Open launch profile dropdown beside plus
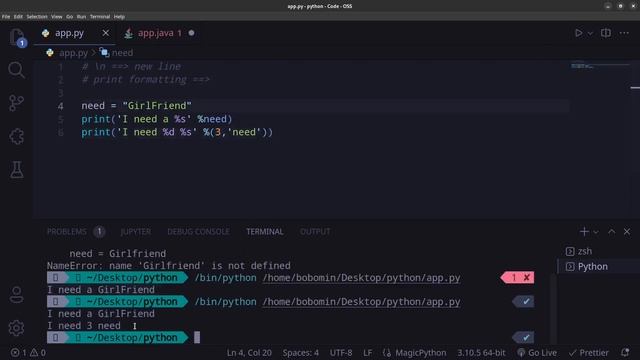 [596, 232]
